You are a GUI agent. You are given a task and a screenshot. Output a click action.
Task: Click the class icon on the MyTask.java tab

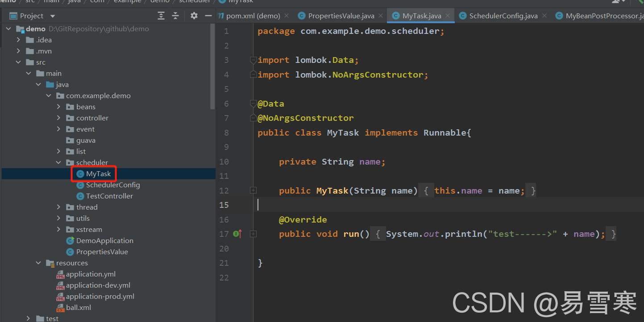(396, 16)
